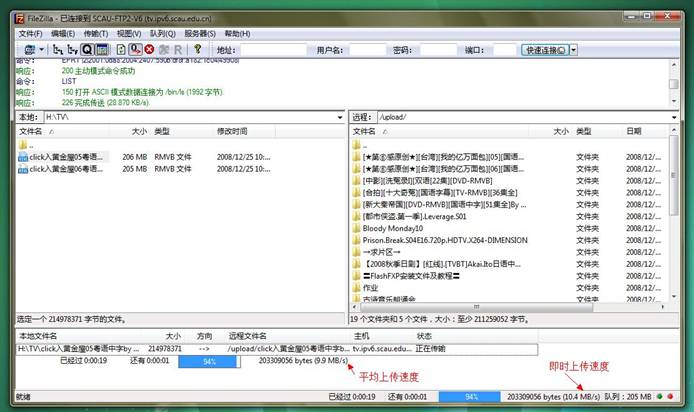Select folder icon of 我的亿万面包][06]
The height and width of the screenshot is (412, 694).
357,169
